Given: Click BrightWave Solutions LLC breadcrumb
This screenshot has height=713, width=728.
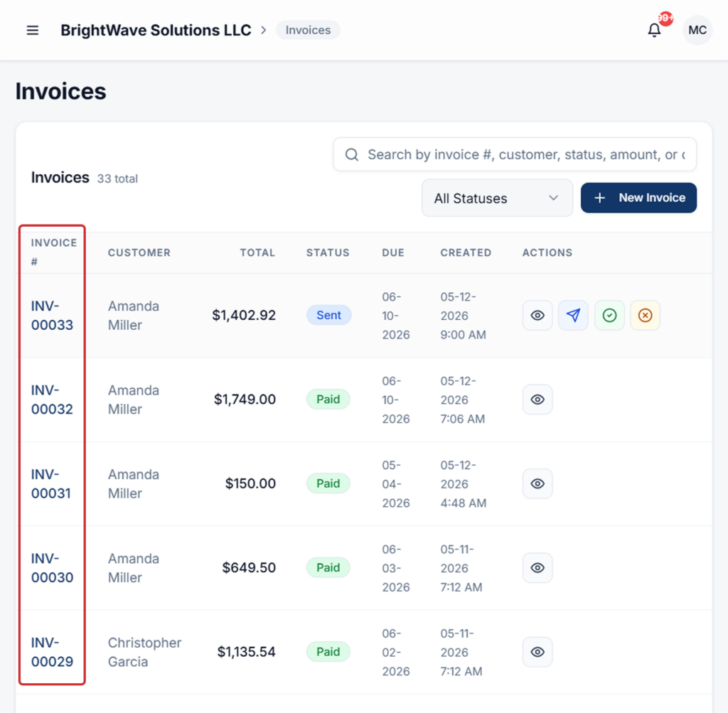Looking at the screenshot, I should pos(156,30).
